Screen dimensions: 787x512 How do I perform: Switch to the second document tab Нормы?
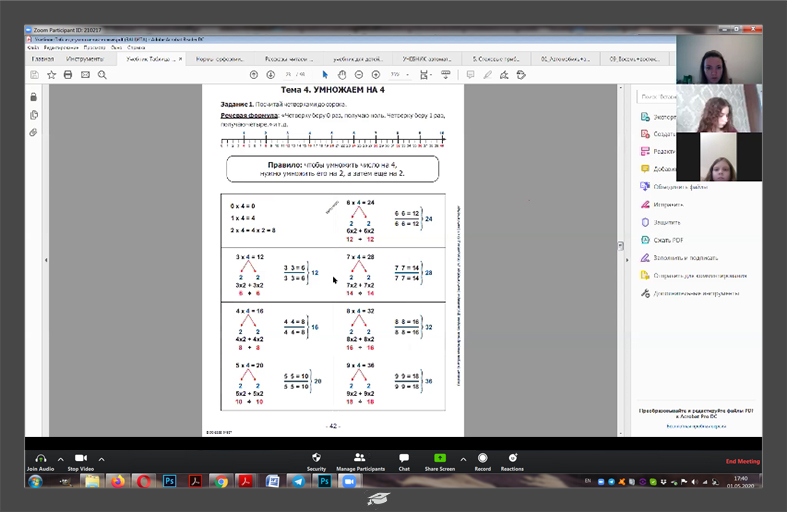219,59
